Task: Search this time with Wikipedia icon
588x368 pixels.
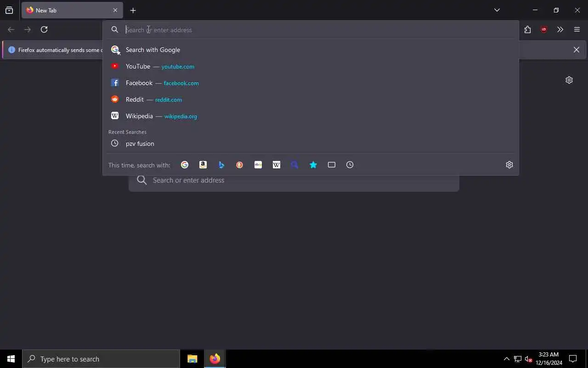Action: tap(277, 165)
